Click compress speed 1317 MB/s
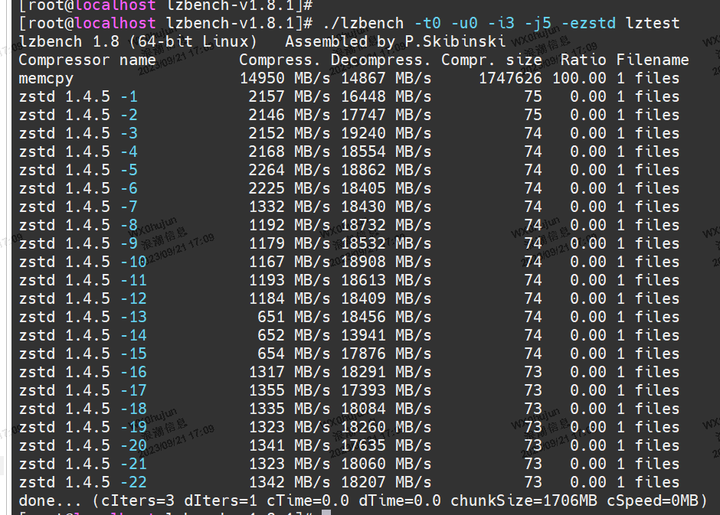Screen dimensions: 720x515 (289, 372)
